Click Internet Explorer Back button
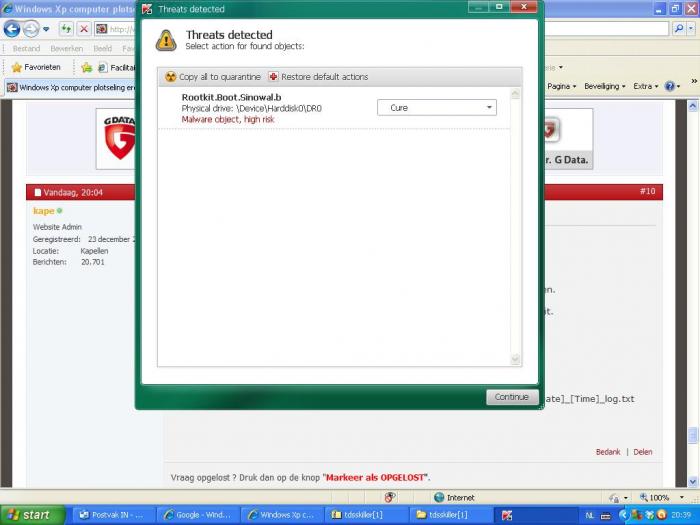The height and width of the screenshot is (525, 700). (x=12, y=29)
